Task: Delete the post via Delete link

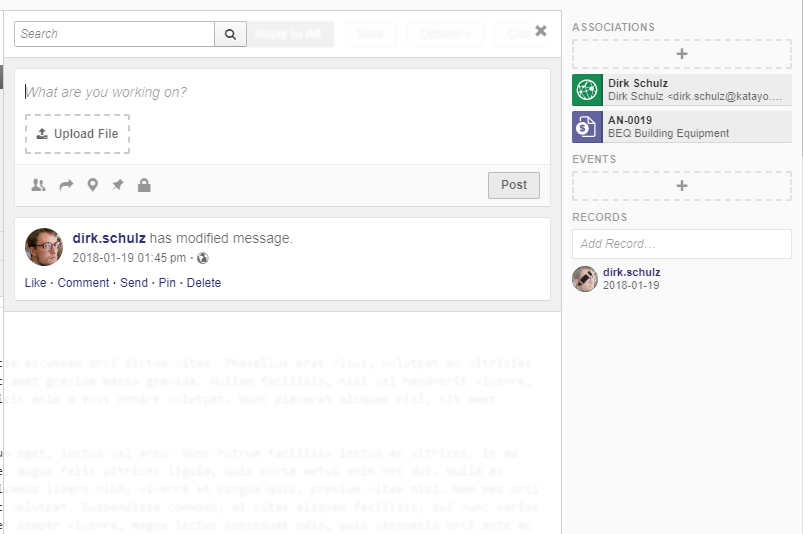Action: click(203, 283)
